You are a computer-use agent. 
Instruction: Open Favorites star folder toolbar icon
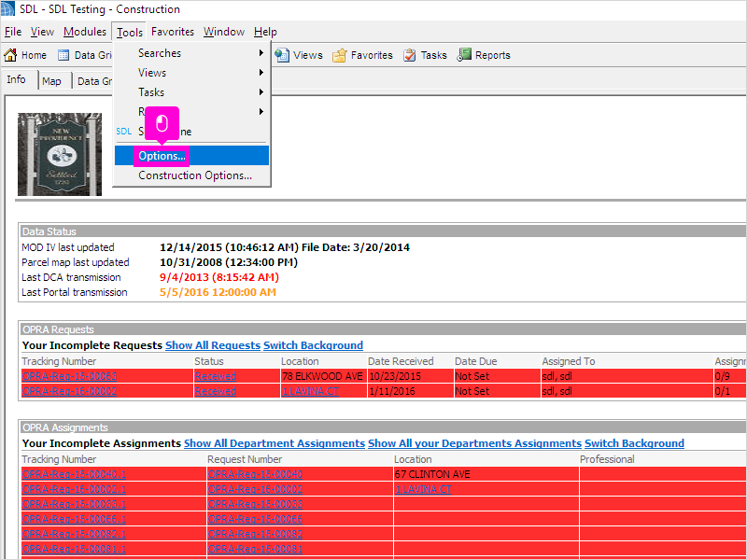coord(339,55)
